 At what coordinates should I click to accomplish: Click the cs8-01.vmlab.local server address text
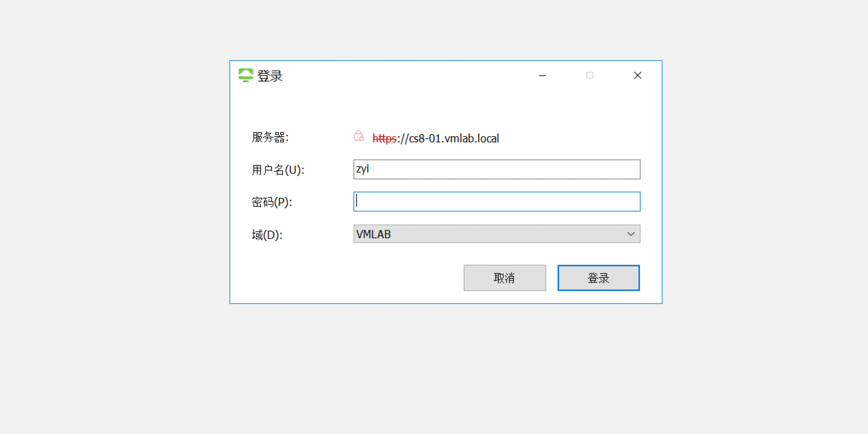(x=454, y=139)
